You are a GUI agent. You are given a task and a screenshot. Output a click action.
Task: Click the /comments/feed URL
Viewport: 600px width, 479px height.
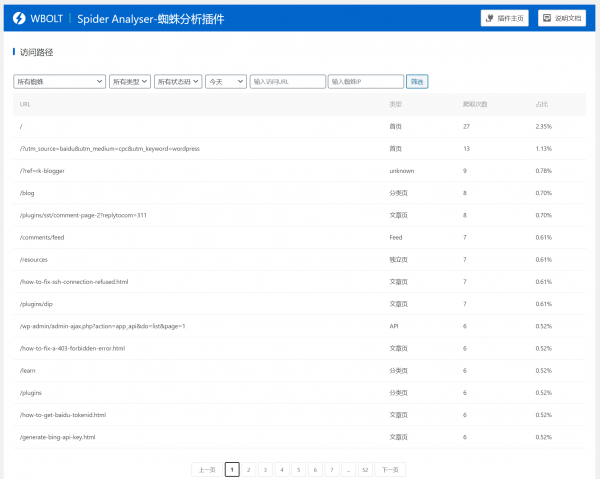pyautogui.click(x=42, y=237)
